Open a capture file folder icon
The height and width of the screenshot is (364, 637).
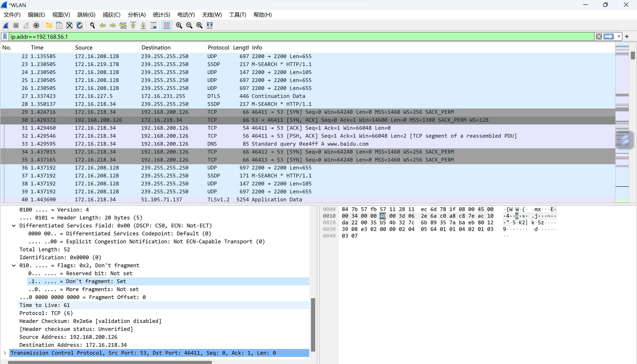tap(49, 25)
